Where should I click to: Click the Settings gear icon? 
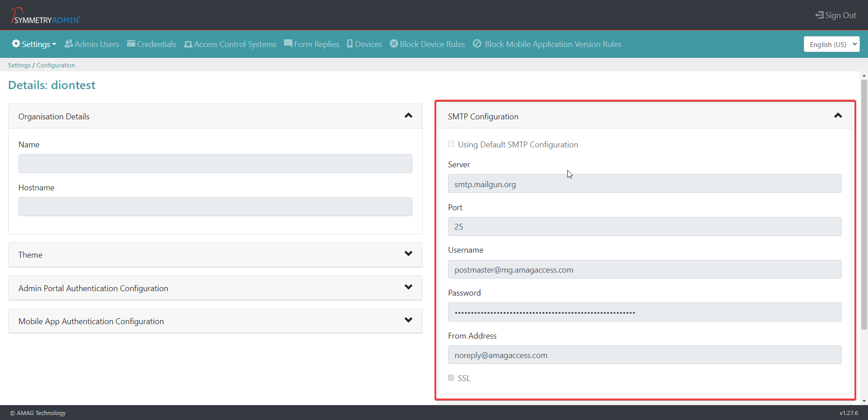pyautogui.click(x=16, y=43)
